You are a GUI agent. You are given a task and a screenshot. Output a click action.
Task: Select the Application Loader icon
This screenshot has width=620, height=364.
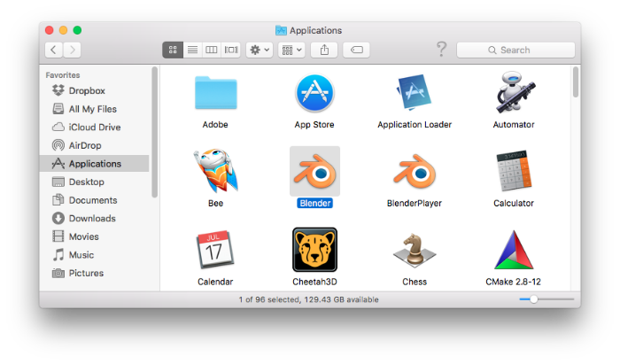pyautogui.click(x=414, y=93)
